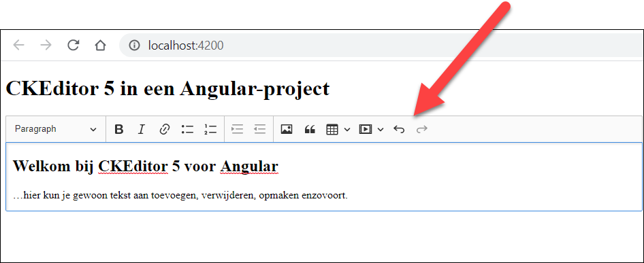Toggle bulleted list formatting

tap(187, 129)
